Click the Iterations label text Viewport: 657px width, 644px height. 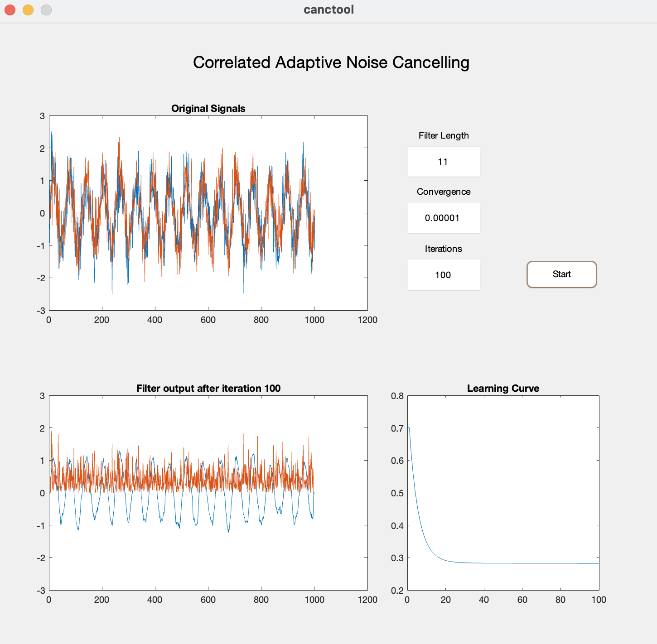[444, 249]
